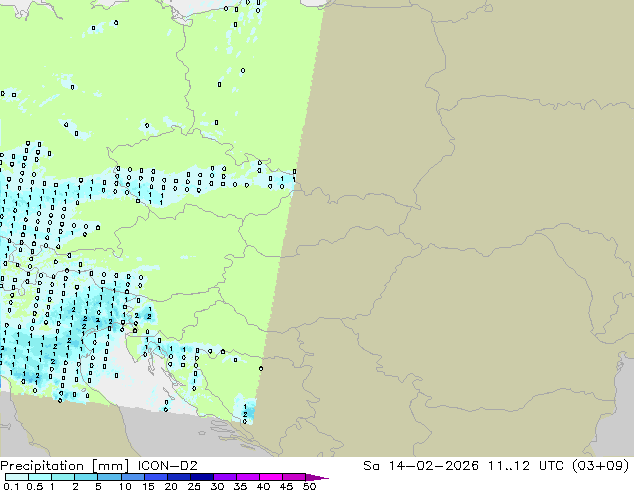
Task: Click the "Precipitation" title word
Action: click(42, 466)
